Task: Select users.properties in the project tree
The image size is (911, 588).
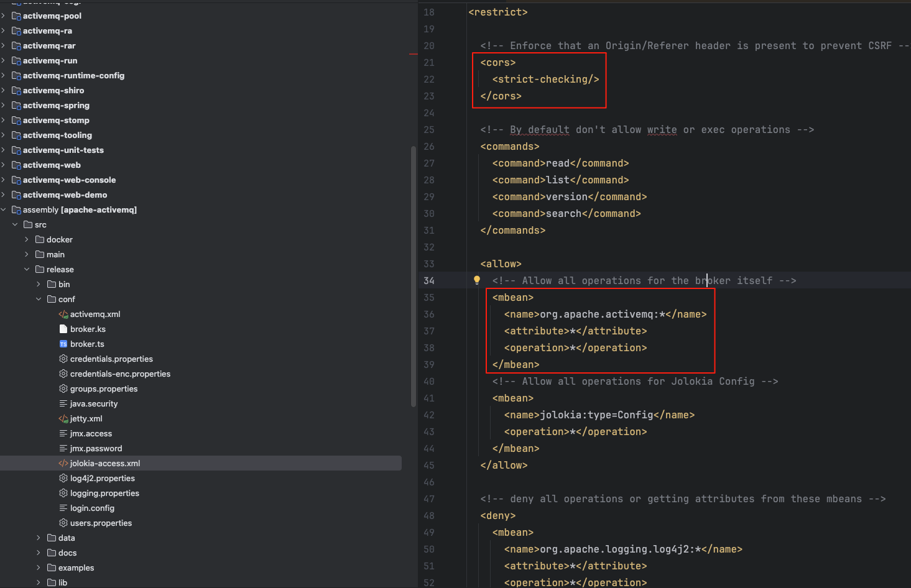Action: (101, 523)
